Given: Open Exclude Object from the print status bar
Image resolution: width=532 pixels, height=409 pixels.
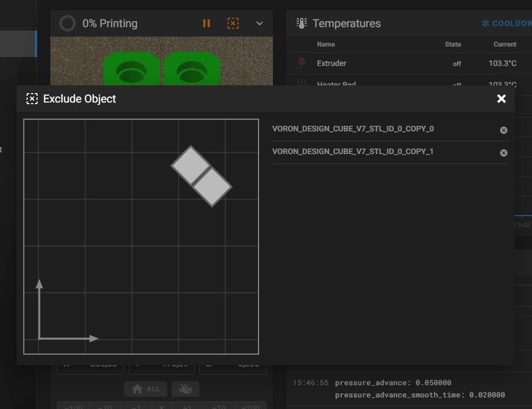Looking at the screenshot, I should point(233,23).
